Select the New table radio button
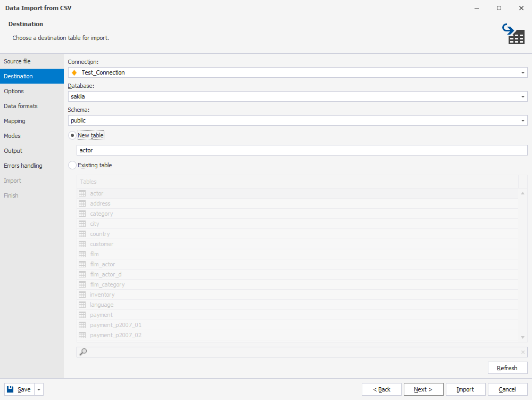The height and width of the screenshot is (400, 532). point(72,135)
